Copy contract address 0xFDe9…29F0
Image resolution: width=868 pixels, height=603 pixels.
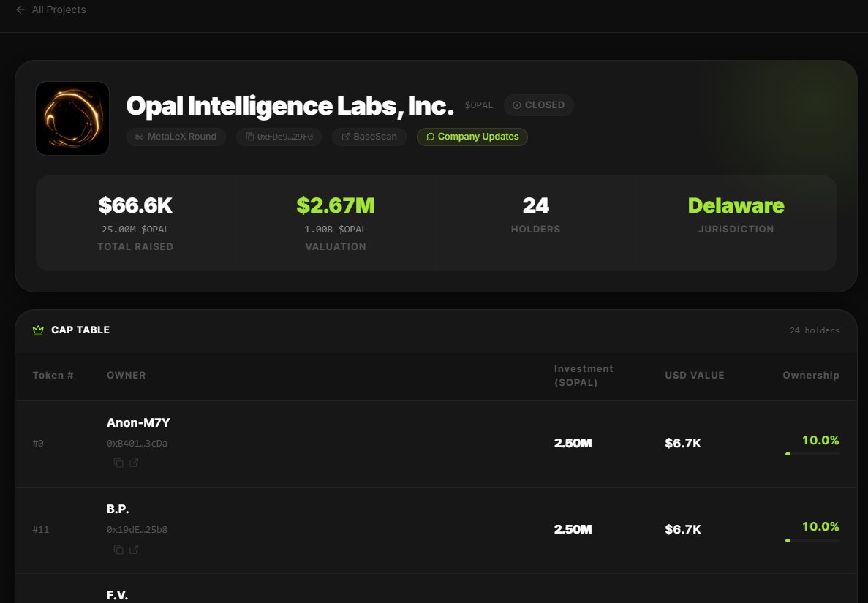pyautogui.click(x=279, y=137)
